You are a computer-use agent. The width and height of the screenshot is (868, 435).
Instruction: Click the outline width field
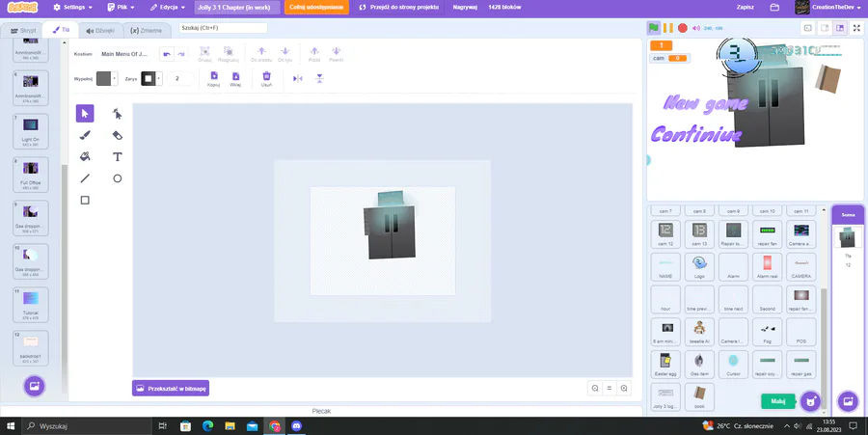point(180,78)
